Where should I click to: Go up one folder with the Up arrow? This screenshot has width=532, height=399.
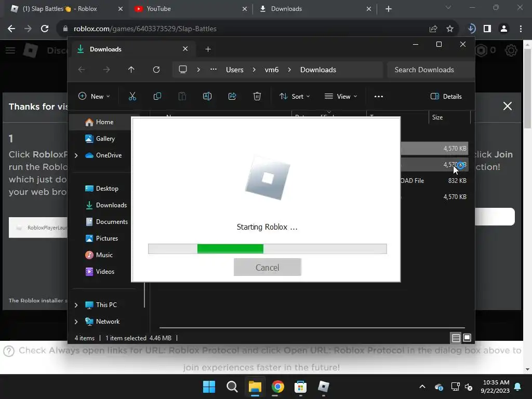(x=131, y=70)
